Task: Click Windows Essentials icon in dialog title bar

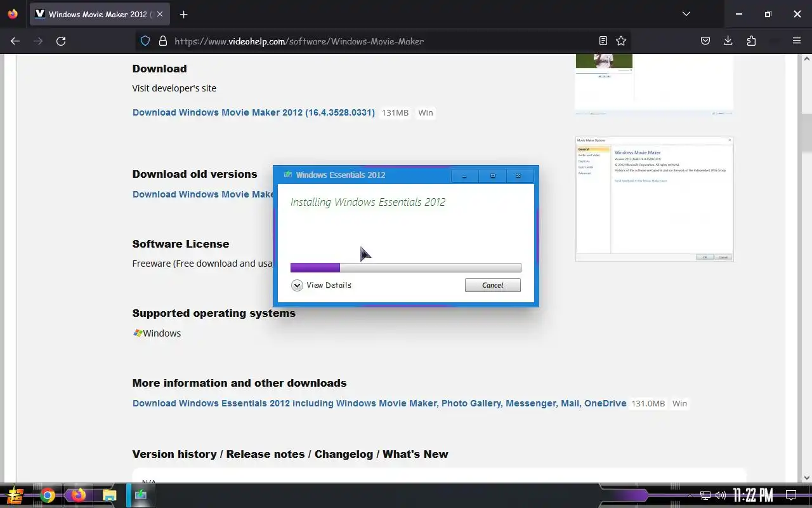Action: (x=288, y=175)
